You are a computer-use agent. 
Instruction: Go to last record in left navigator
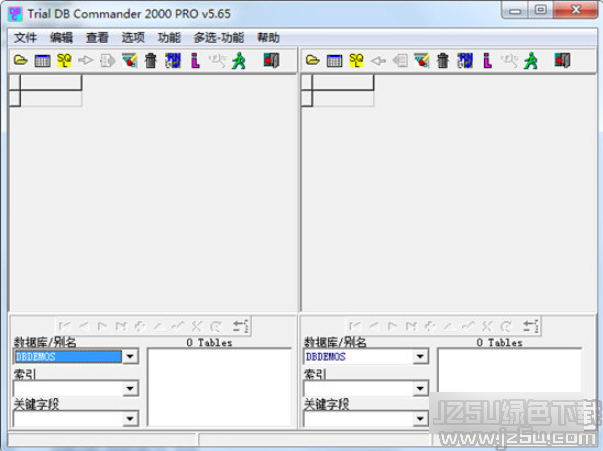(121, 326)
